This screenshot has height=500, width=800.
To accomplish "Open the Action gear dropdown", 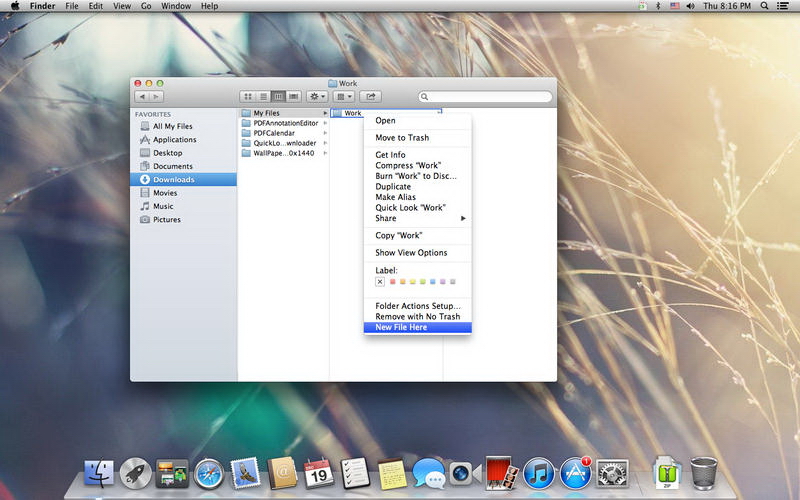I will [x=318, y=96].
